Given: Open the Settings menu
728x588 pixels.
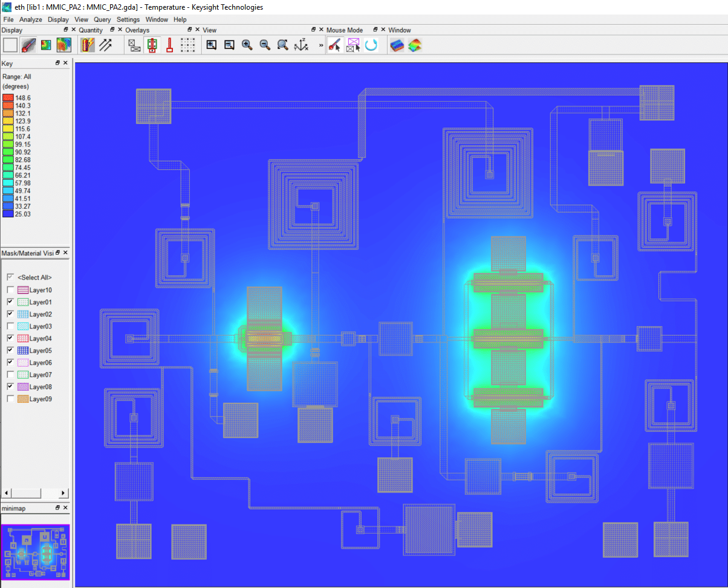Looking at the screenshot, I should 128,19.
